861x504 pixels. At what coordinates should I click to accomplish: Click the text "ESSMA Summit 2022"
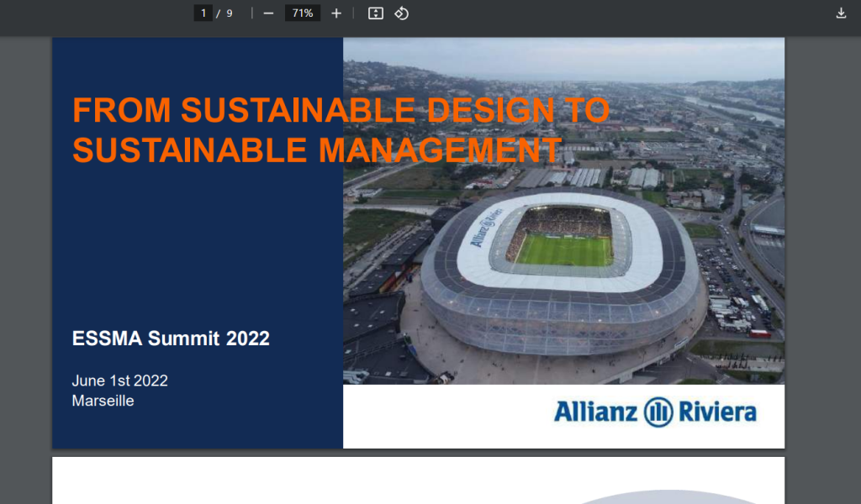[171, 339]
